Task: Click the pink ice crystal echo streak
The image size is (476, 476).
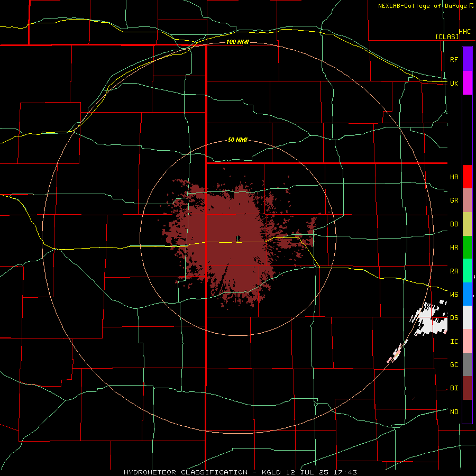Action: click(x=397, y=352)
